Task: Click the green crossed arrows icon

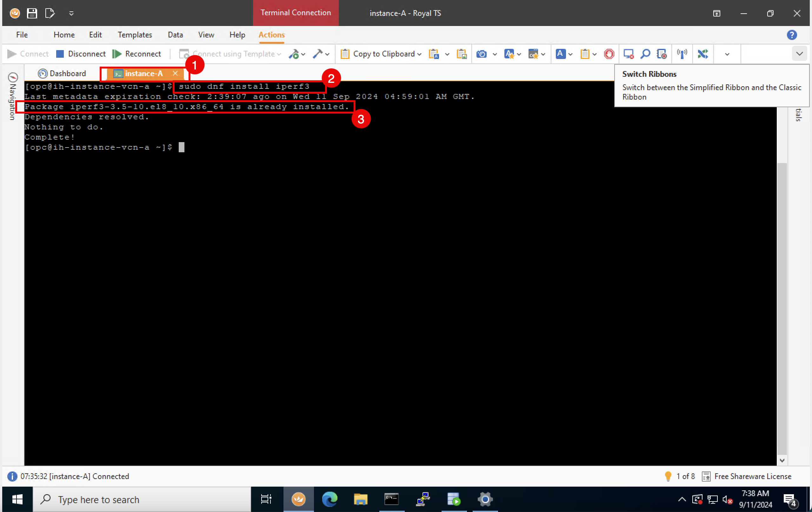Action: click(703, 54)
